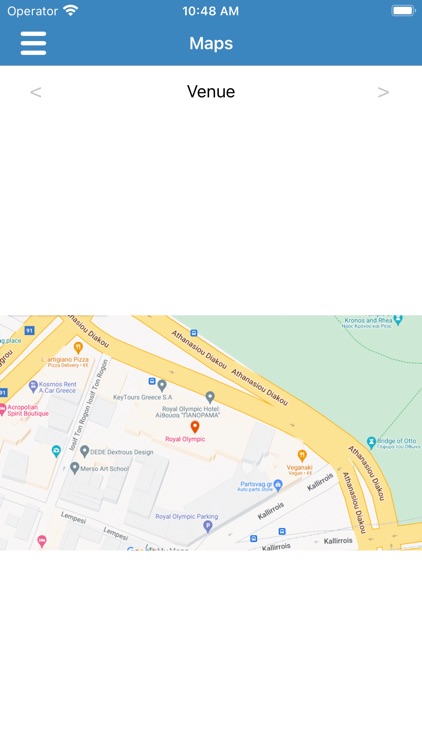422x750 pixels.
Task: Tap the Bridge of Otto marker
Action: coord(371,442)
